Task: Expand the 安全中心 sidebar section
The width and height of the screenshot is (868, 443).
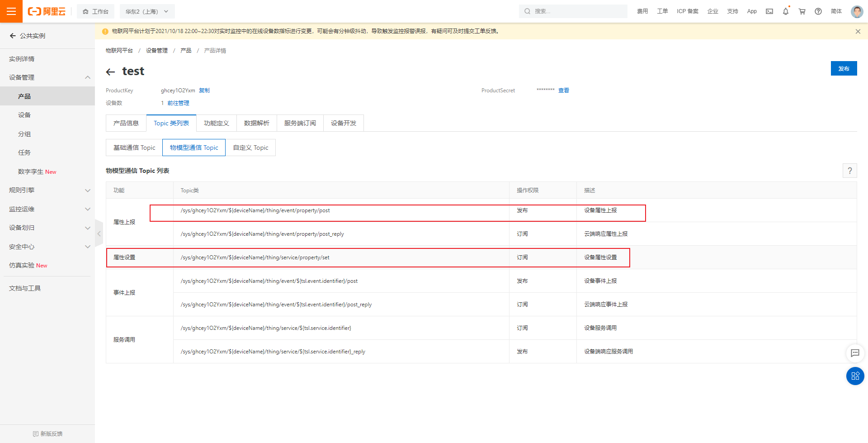Action: pos(47,247)
